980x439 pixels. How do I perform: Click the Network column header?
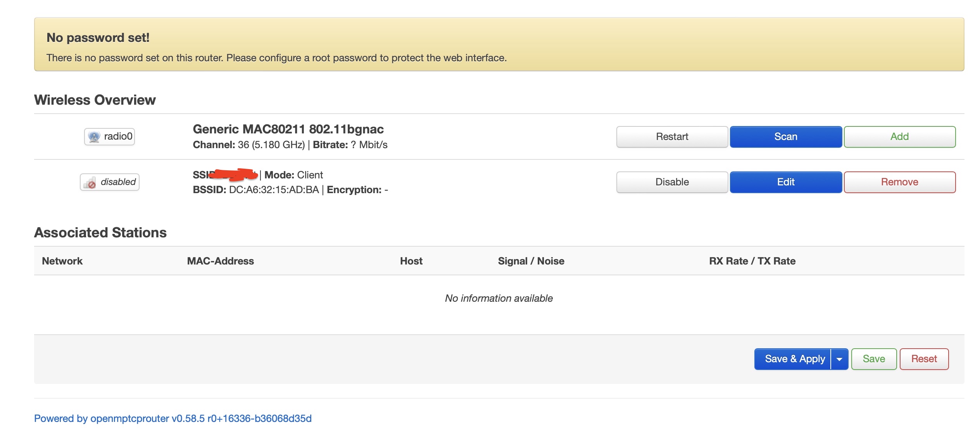click(62, 261)
